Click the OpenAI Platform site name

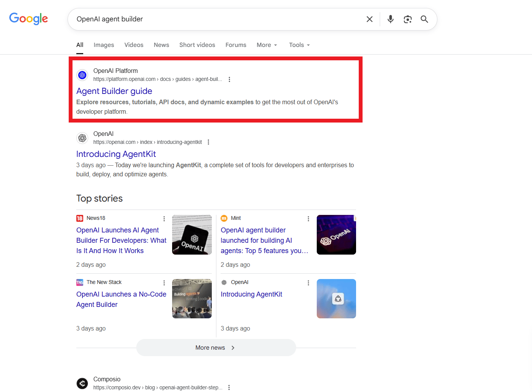tap(116, 71)
